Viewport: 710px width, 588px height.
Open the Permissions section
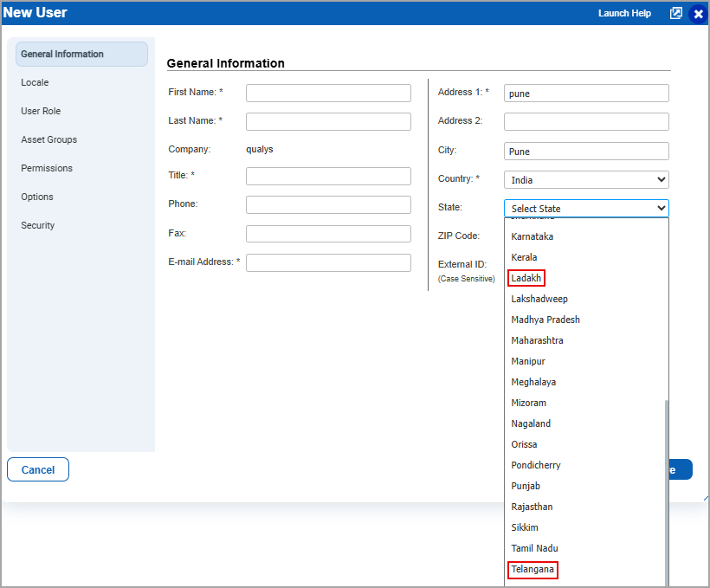pyautogui.click(x=47, y=169)
